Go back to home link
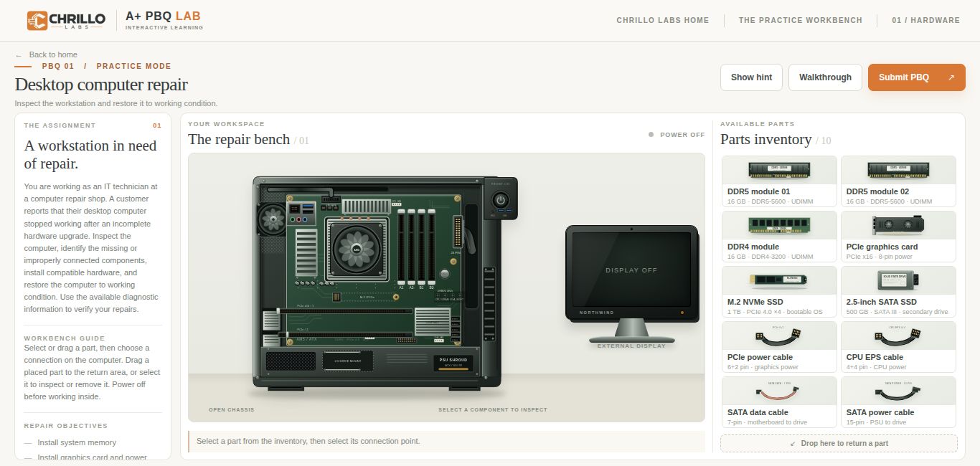Screen dimensions: 980x466 point(46,54)
